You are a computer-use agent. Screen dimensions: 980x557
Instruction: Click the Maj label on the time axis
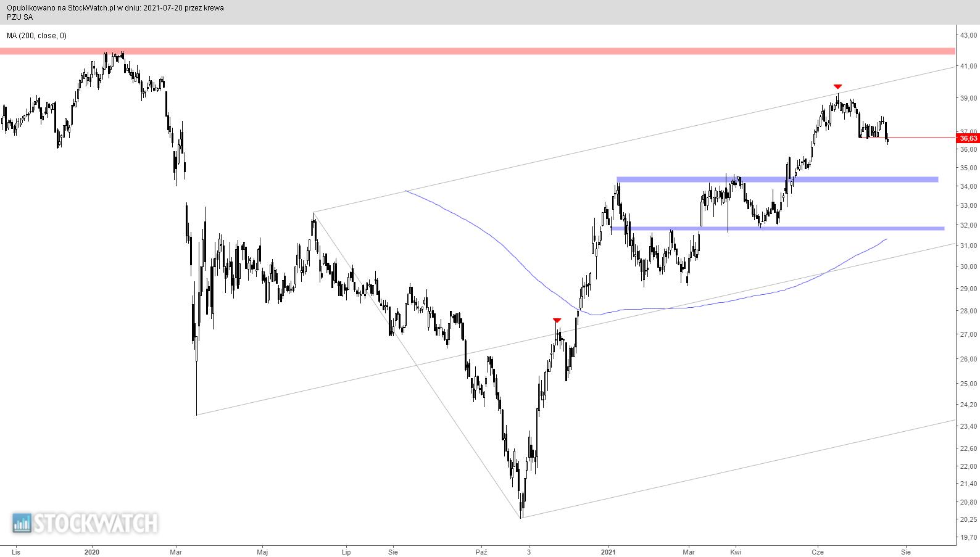pyautogui.click(x=264, y=552)
